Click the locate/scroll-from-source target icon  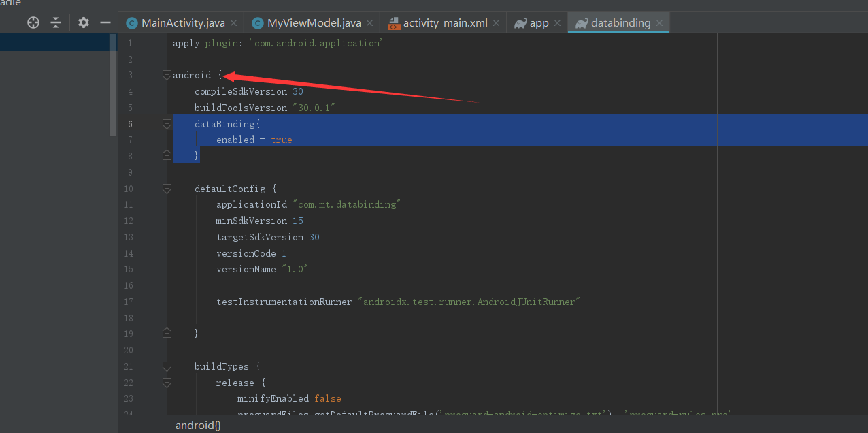click(x=33, y=22)
